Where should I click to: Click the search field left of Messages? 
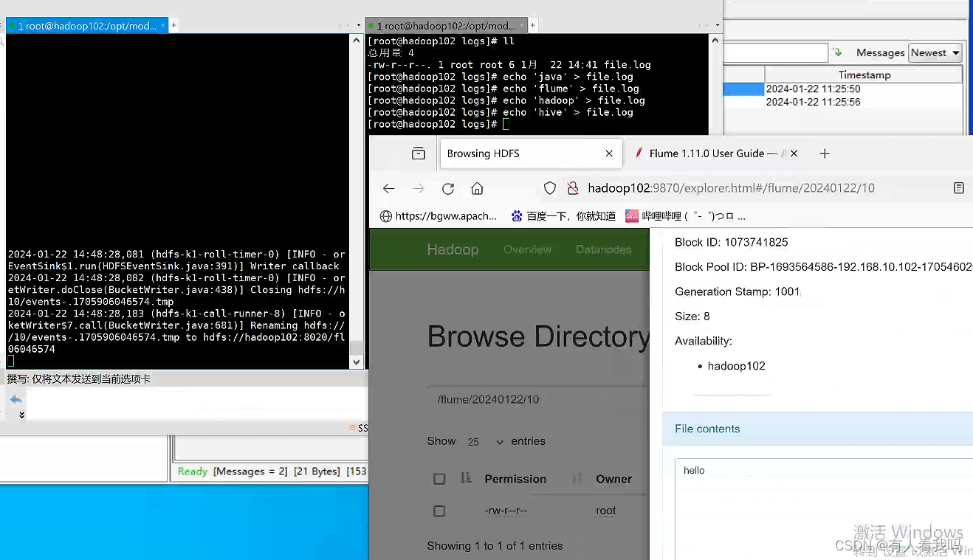pos(776,52)
